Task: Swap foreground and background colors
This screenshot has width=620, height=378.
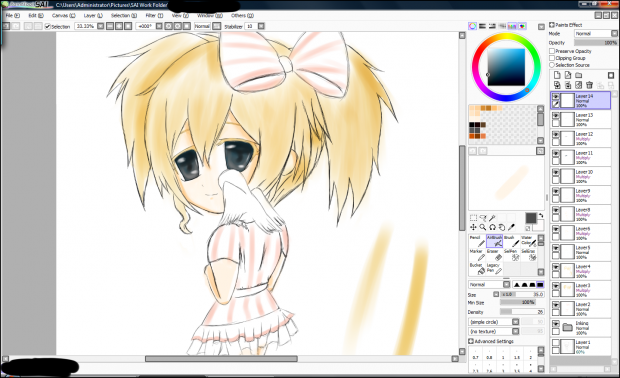Action: [541, 215]
